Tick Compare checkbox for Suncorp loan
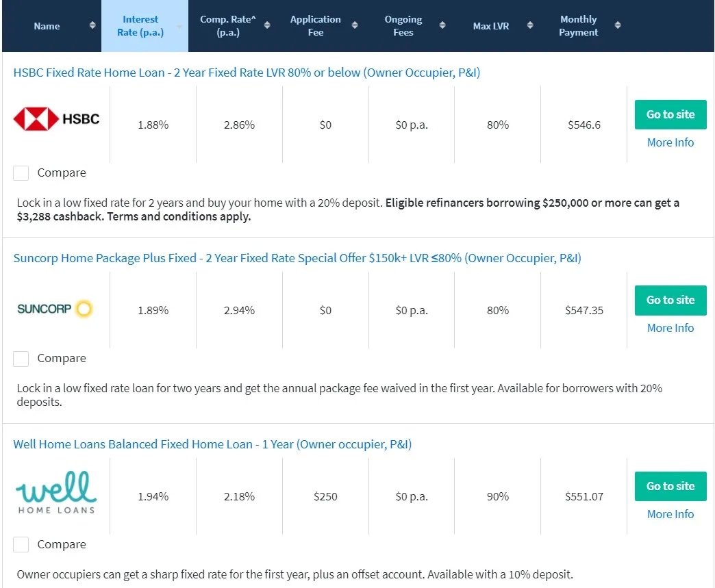This screenshot has width=715, height=588. click(x=21, y=359)
